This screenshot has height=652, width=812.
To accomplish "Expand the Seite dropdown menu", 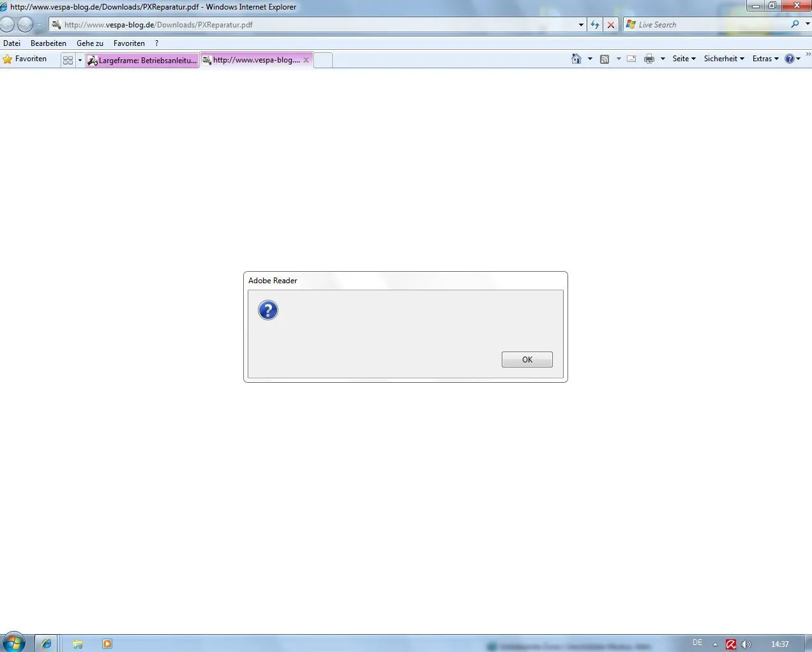I will coord(684,59).
